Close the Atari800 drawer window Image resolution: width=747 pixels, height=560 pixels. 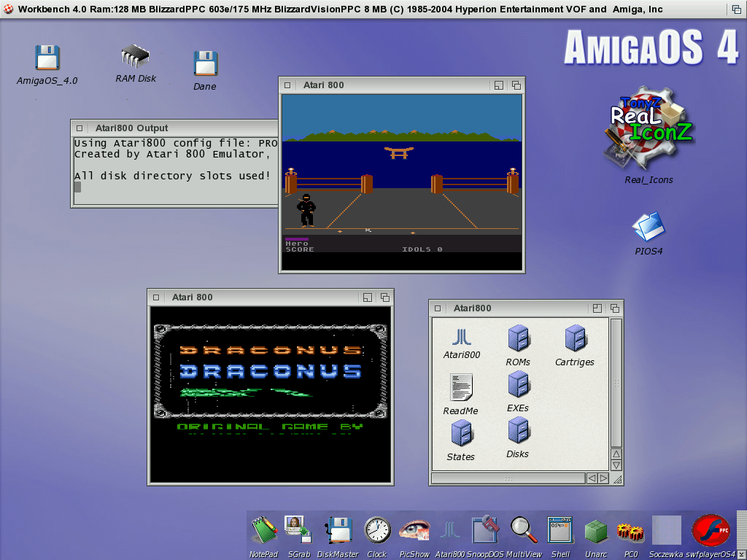[438, 308]
